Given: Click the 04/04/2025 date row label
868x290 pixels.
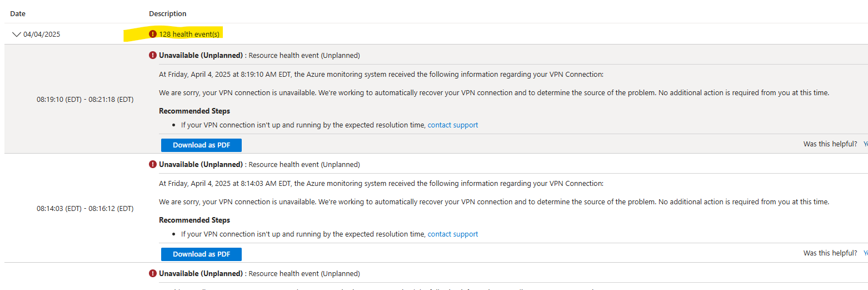Looking at the screenshot, I should (x=42, y=35).
